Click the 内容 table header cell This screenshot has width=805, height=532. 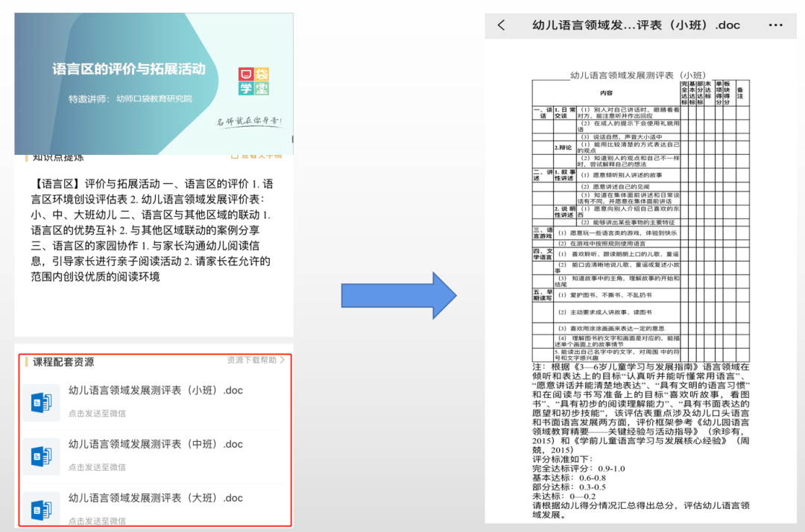pyautogui.click(x=606, y=93)
